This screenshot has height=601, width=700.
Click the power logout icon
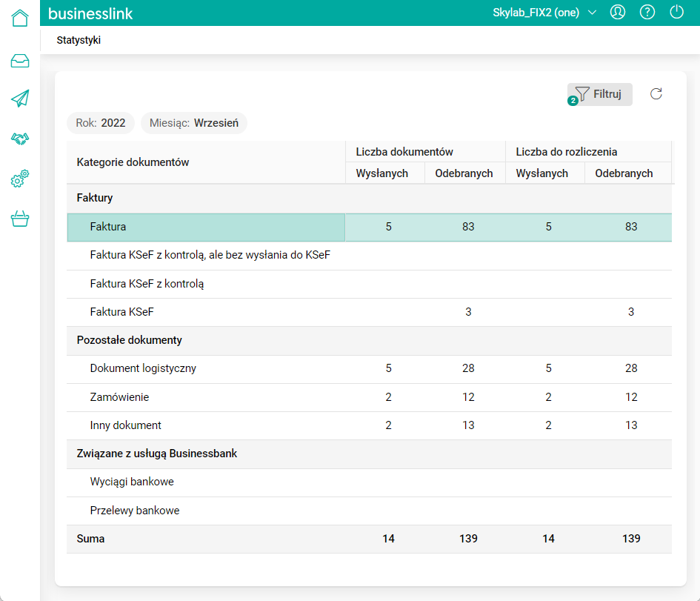tap(677, 12)
